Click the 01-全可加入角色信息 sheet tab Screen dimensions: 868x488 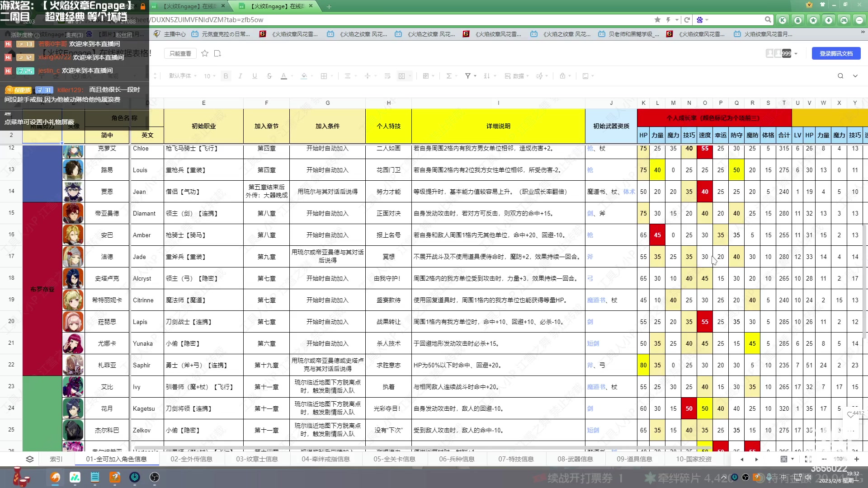tap(116, 459)
